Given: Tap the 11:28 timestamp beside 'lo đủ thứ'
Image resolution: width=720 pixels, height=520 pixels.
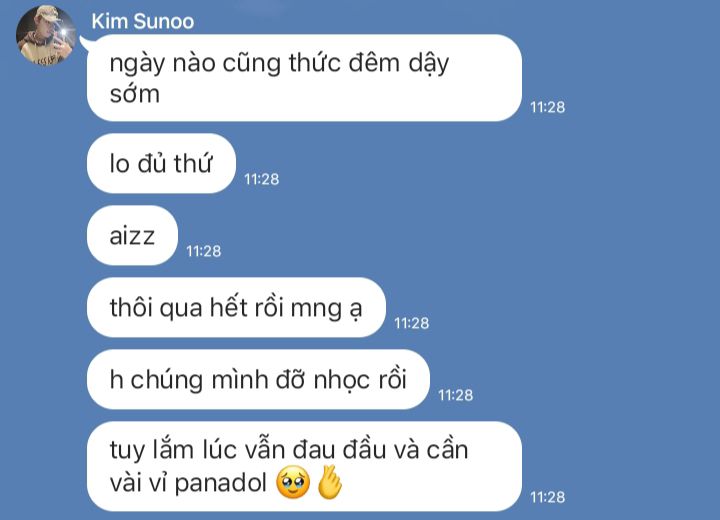Looking at the screenshot, I should pos(261,179).
